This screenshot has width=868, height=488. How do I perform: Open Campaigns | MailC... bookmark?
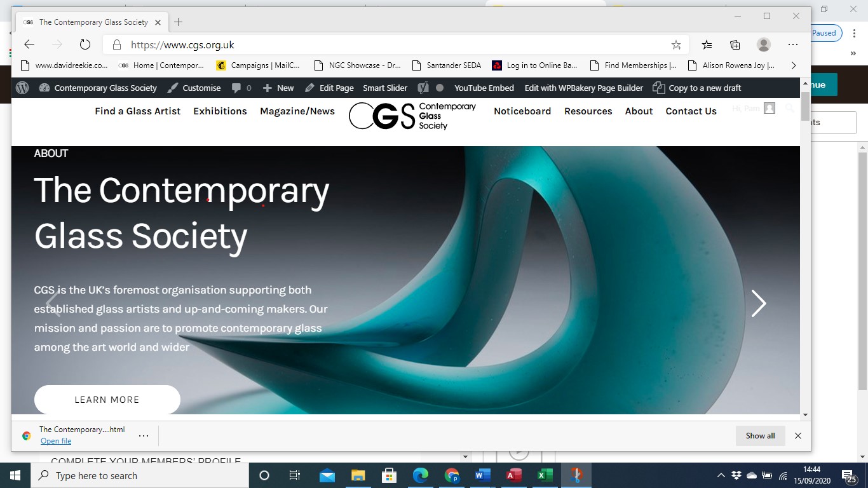[x=258, y=65]
